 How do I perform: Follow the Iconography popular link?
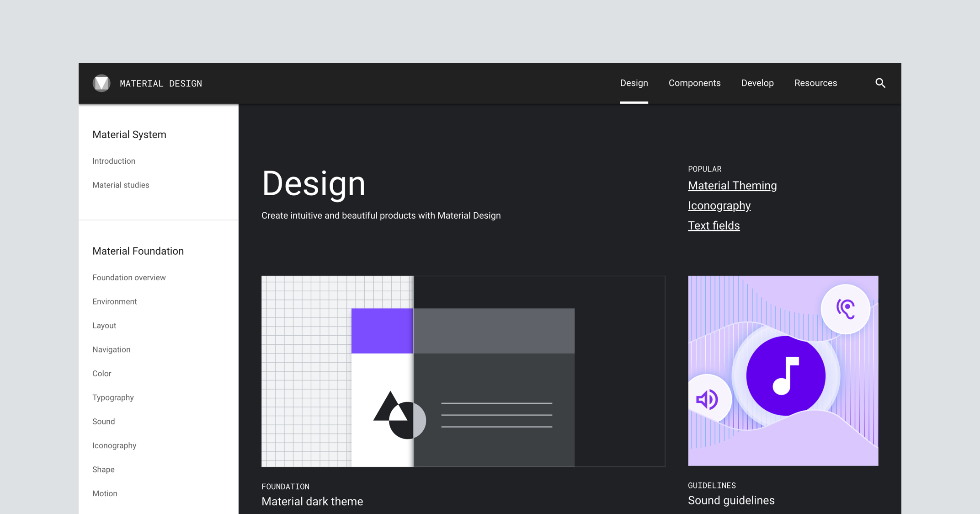[719, 206]
